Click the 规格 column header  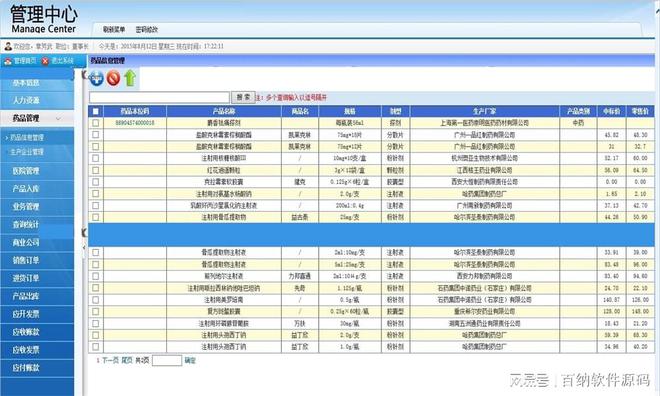[x=350, y=111]
